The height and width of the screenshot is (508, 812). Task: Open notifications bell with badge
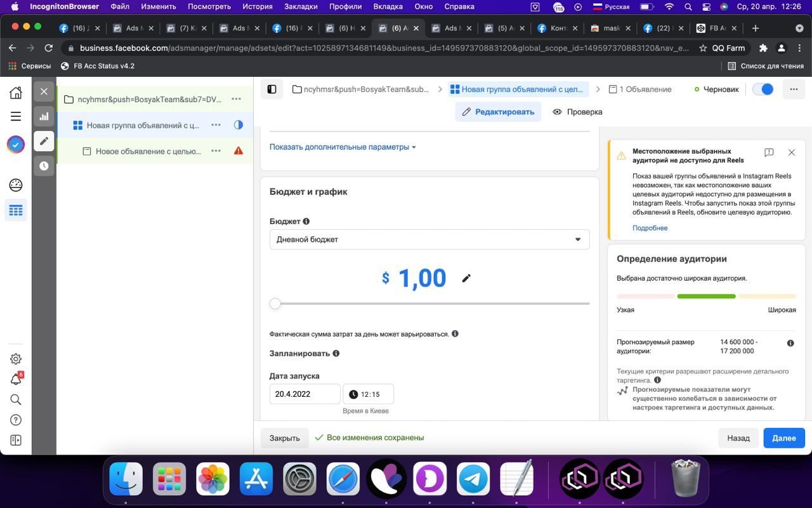pos(16,379)
